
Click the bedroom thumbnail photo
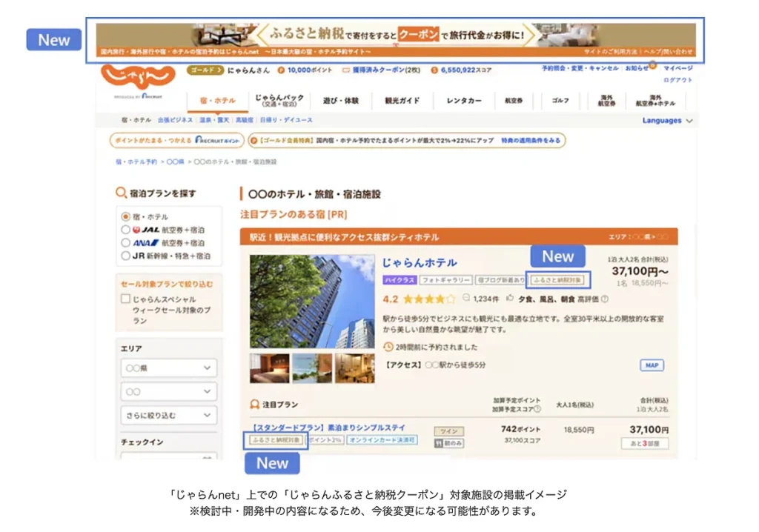(x=269, y=368)
